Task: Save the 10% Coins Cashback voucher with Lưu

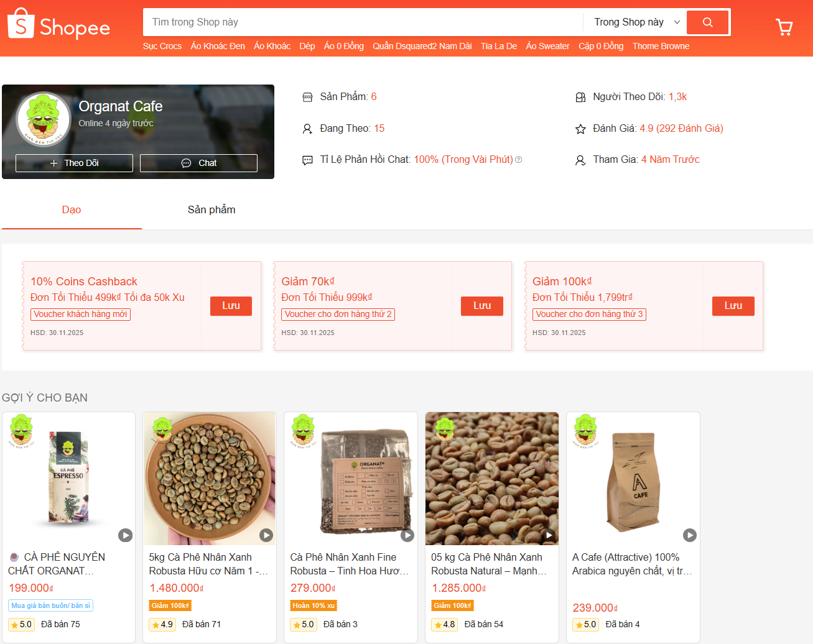Action: 231,306
